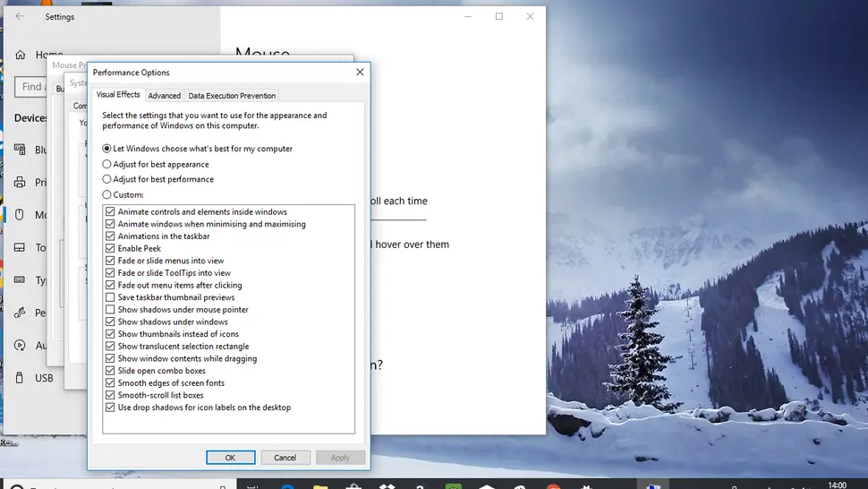Click the Printers icon in Settings sidebar
This screenshot has height=489, width=868.
point(20,182)
